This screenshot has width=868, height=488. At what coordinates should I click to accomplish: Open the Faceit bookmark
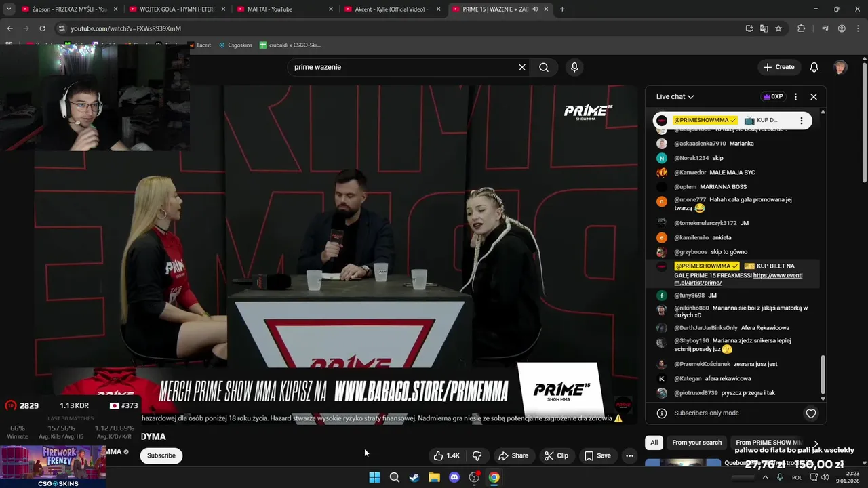click(x=199, y=45)
